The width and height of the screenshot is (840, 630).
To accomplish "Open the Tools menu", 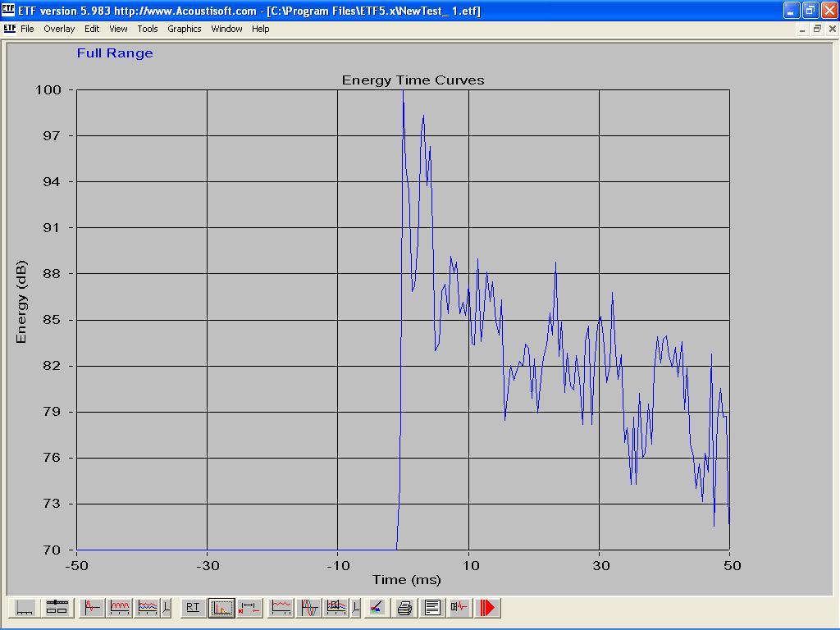I will 148,29.
